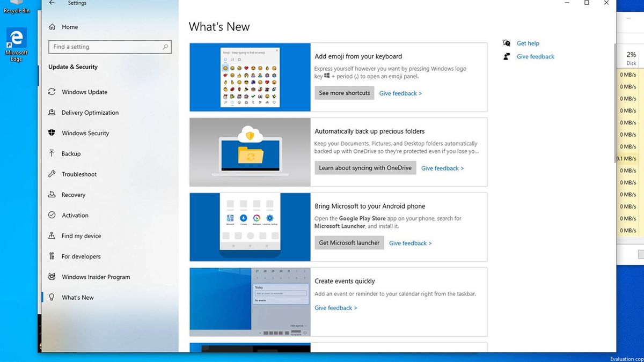
Task: Click Create events quickly title
Action: 345,281
